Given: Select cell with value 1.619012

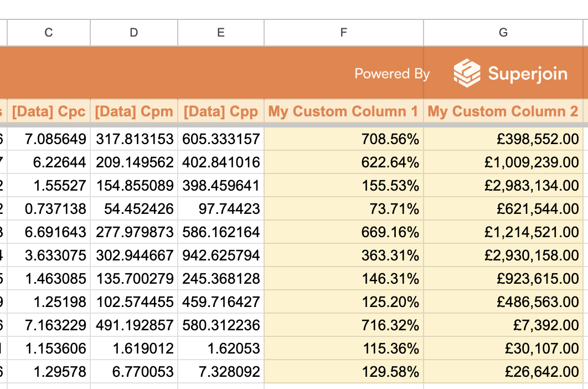Looking at the screenshot, I should pos(134,349).
